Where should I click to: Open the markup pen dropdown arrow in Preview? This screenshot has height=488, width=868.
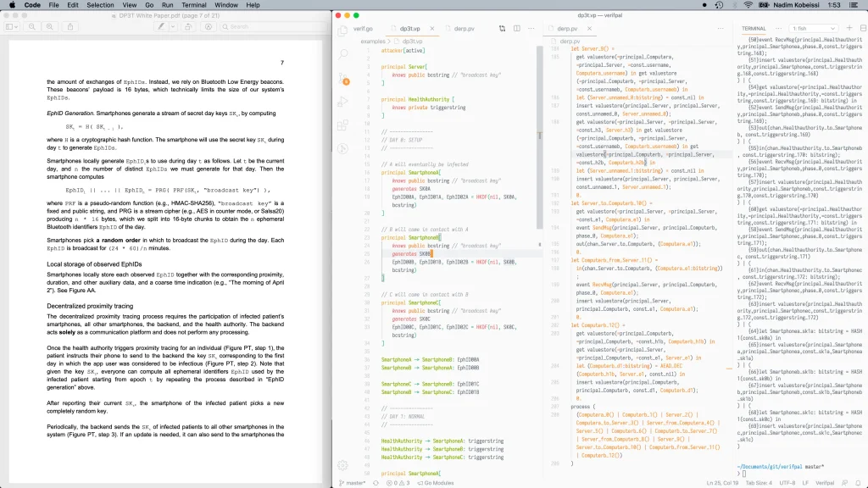173,26
